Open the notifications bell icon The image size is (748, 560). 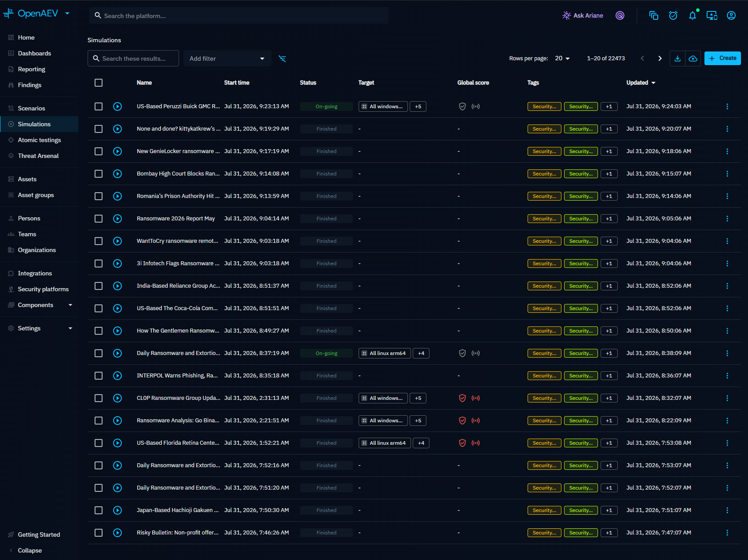[693, 15]
